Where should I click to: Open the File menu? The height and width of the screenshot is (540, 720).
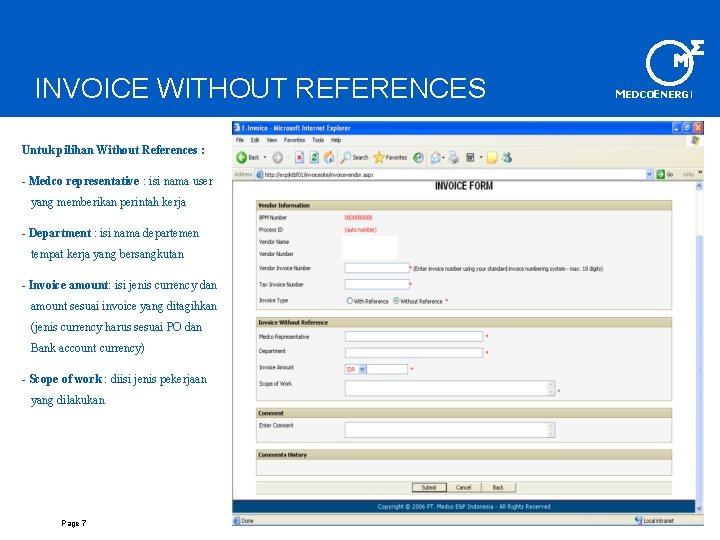tap(240, 140)
